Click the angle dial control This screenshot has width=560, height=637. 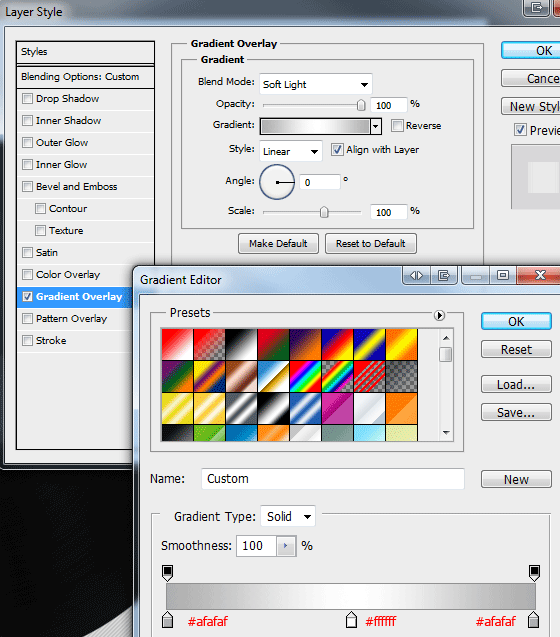[x=277, y=182]
